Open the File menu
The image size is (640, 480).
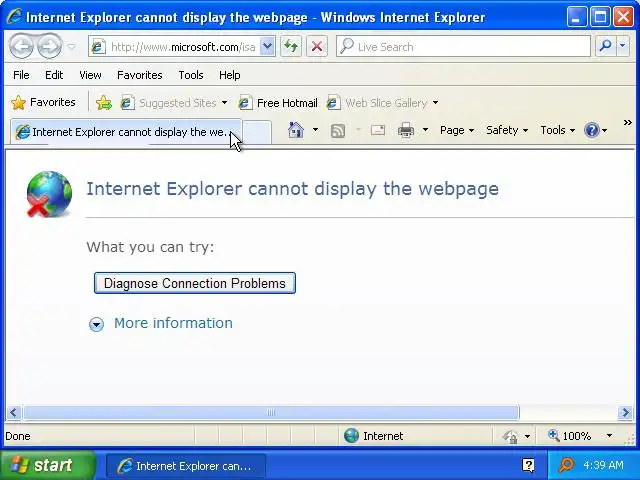click(x=21, y=75)
